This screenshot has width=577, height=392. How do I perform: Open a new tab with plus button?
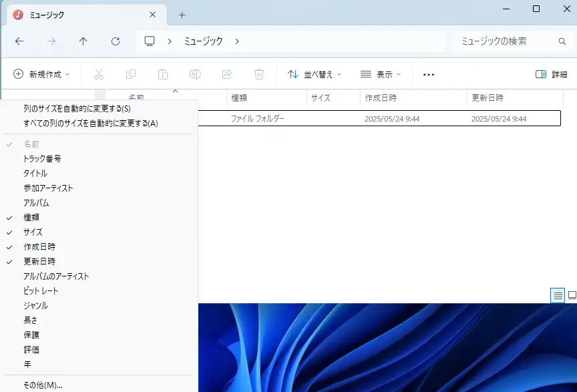point(182,15)
